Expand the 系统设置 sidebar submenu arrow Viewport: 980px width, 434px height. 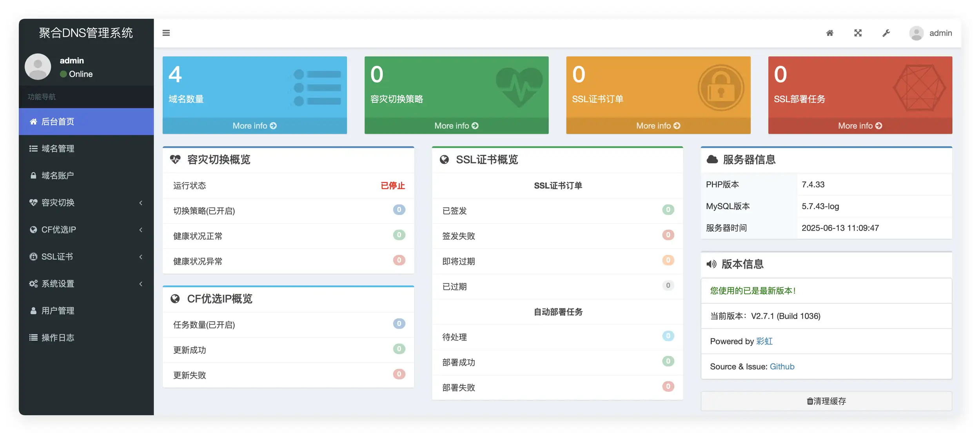(x=141, y=284)
